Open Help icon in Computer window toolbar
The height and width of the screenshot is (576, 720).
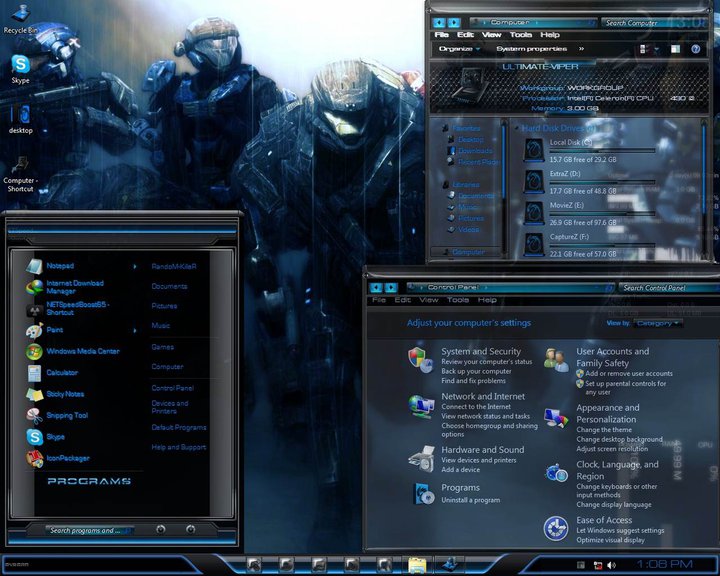pos(696,49)
